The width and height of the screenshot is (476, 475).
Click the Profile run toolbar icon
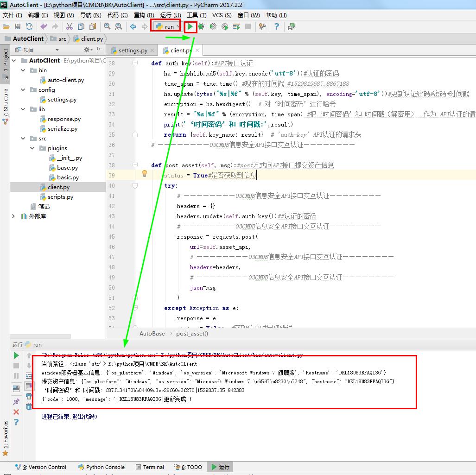pos(225,27)
